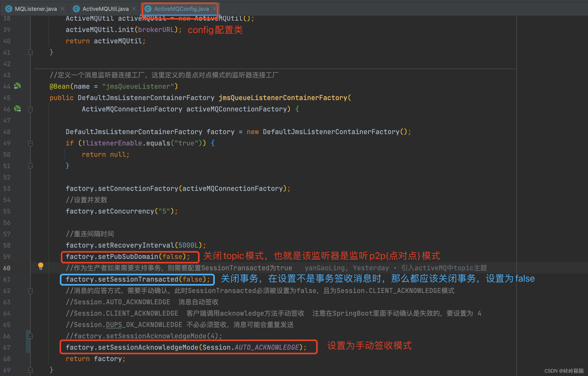Click the @Bean annotation on line 44

click(60, 86)
